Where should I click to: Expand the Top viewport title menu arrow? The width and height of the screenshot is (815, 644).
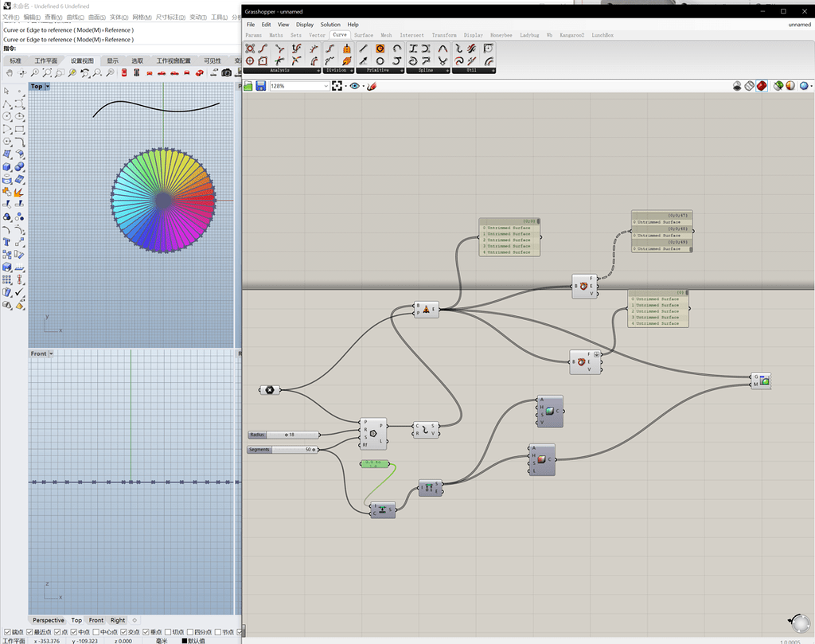tap(48, 86)
